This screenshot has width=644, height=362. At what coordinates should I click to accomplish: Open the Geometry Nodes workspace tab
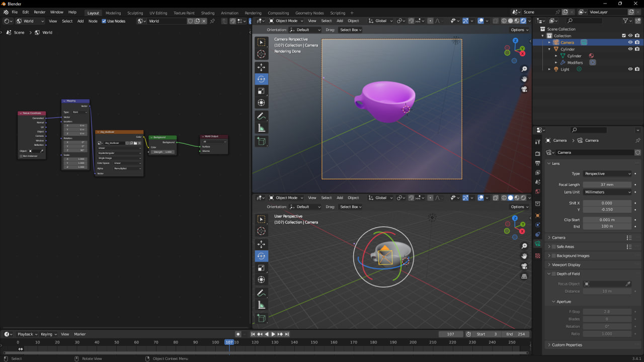309,13
